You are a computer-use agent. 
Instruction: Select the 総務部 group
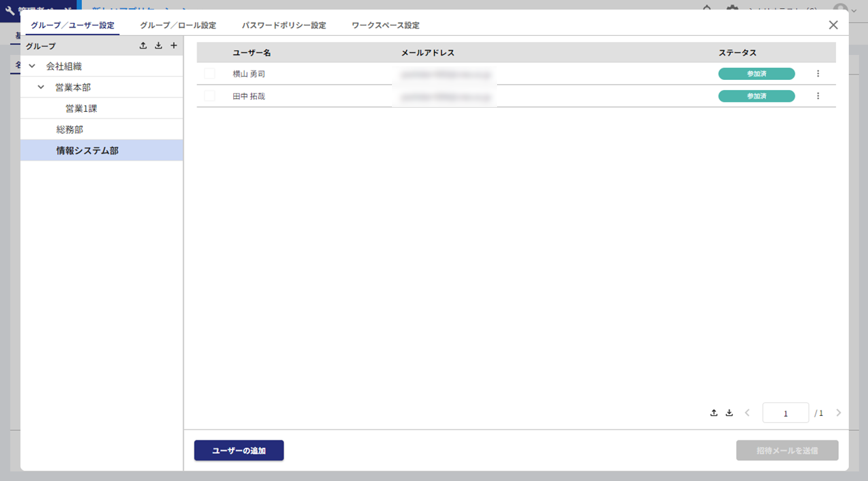tap(70, 129)
